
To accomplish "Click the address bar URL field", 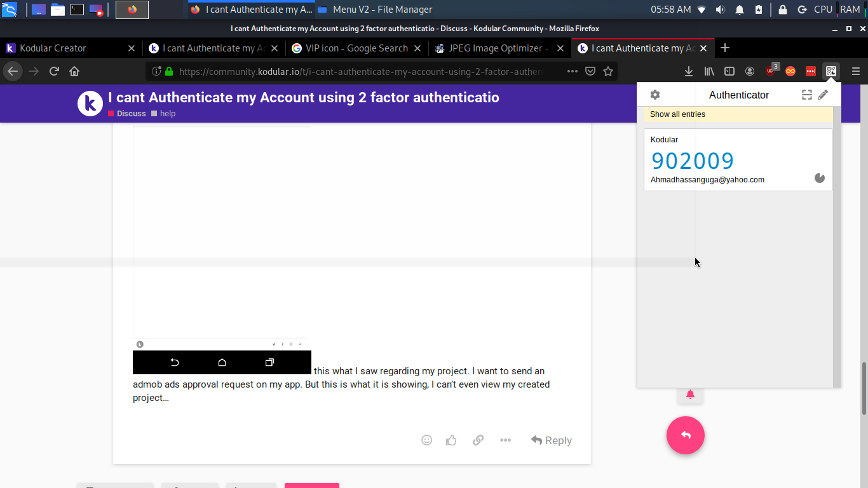I will pyautogui.click(x=360, y=71).
